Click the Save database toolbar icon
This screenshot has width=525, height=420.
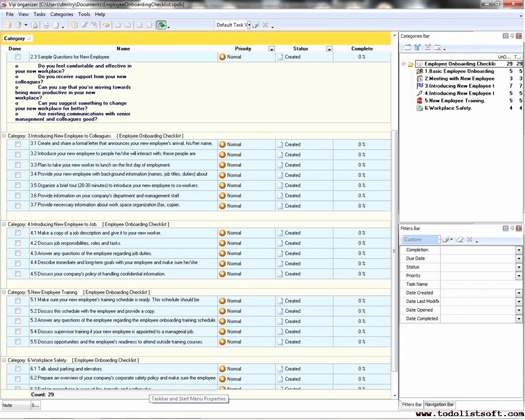34,25
